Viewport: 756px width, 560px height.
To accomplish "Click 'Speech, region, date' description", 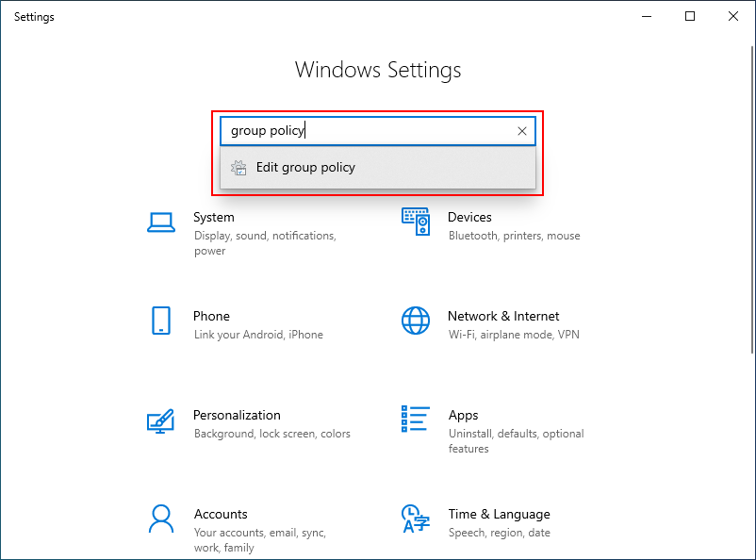I will (499, 533).
